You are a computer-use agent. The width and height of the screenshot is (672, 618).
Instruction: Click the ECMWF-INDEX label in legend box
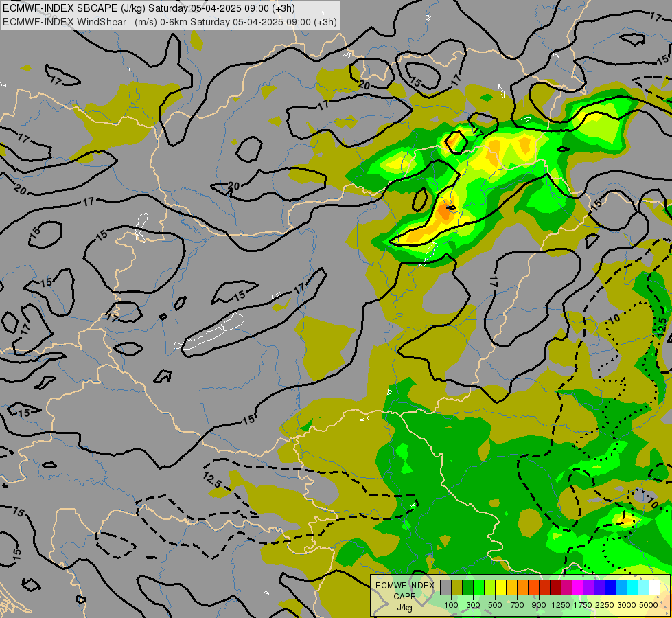tap(405, 586)
